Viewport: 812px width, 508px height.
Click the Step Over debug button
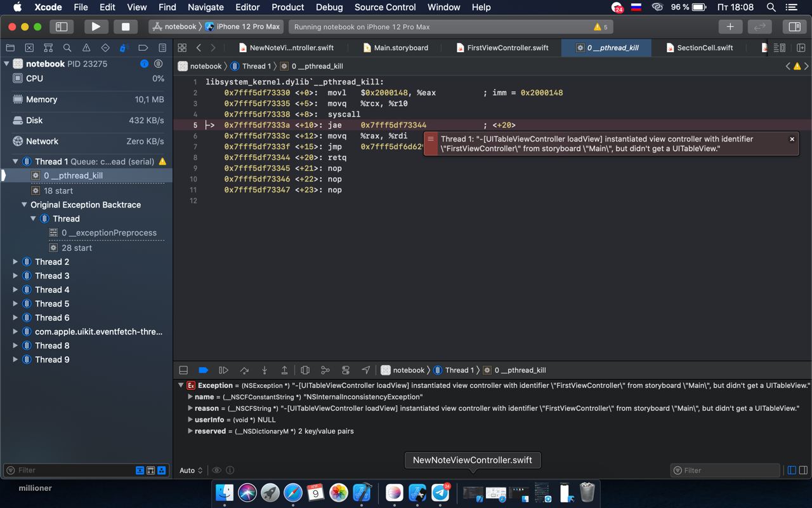pos(244,370)
